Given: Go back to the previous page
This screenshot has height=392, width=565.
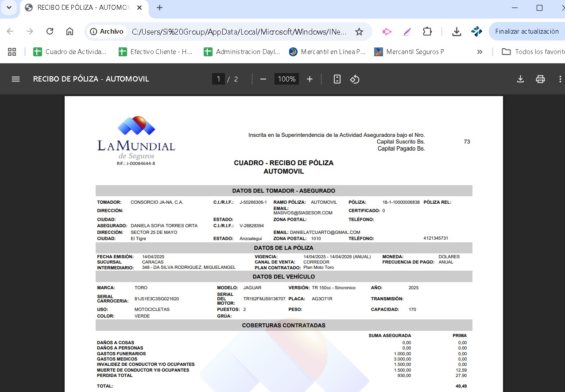Looking at the screenshot, I should (10, 31).
